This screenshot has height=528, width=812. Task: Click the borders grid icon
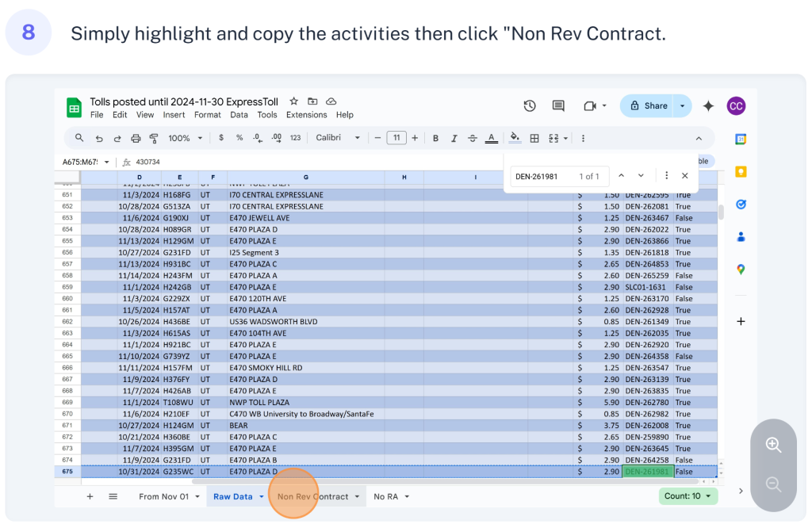coord(534,138)
